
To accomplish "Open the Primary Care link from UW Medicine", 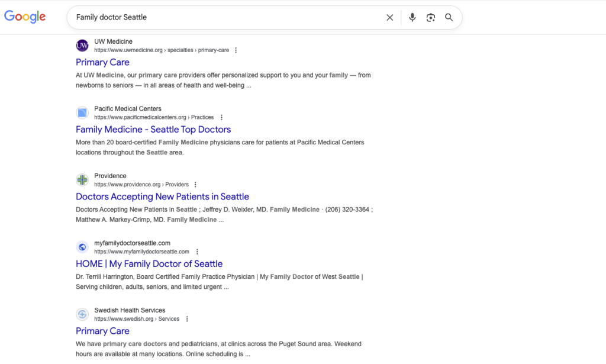I will tap(102, 62).
